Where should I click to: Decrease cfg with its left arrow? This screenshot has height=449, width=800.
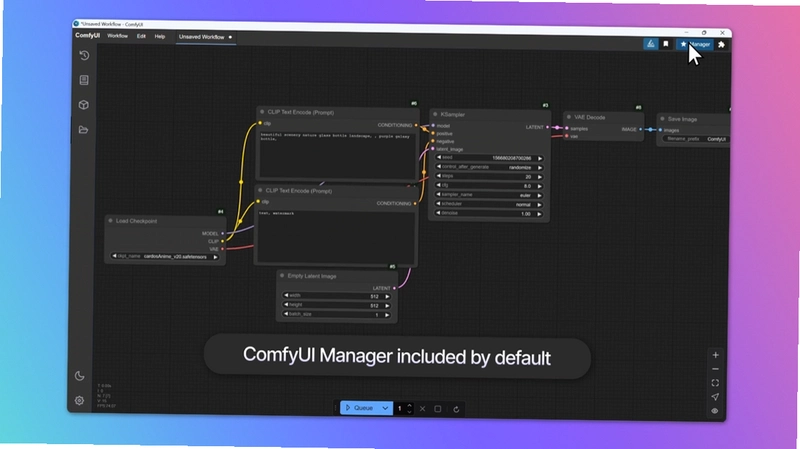click(x=438, y=185)
